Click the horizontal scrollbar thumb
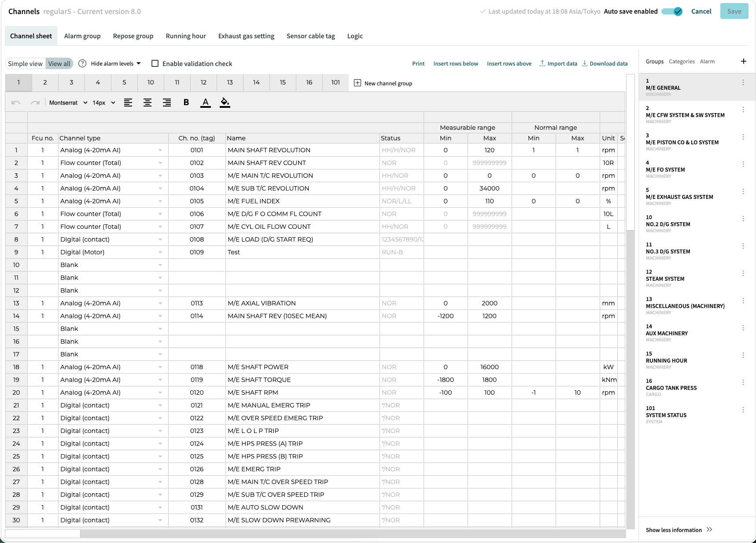The height and width of the screenshot is (543, 756). point(43,534)
